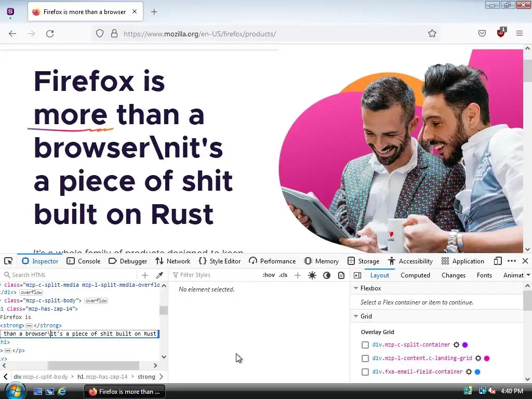Toggle light color scheme simulation

pos(312,275)
